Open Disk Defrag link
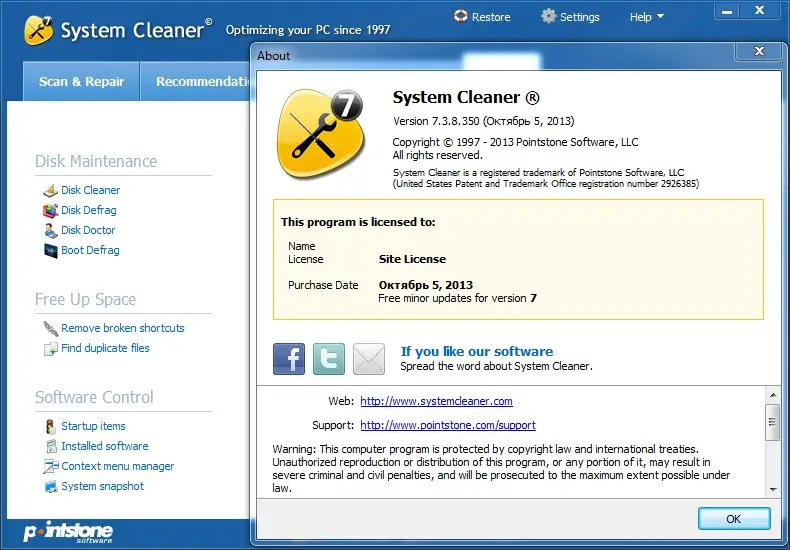Image resolution: width=790 pixels, height=550 pixels. coord(89,210)
